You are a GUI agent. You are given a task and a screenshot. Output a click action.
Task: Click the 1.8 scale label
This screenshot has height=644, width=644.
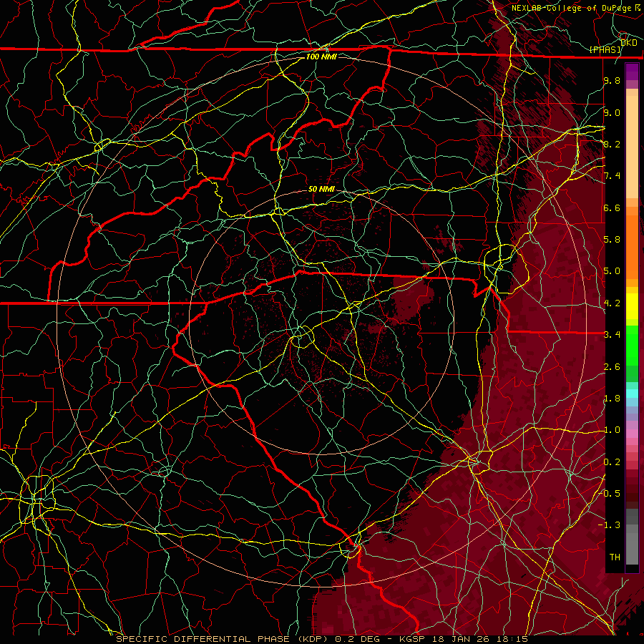pos(612,399)
